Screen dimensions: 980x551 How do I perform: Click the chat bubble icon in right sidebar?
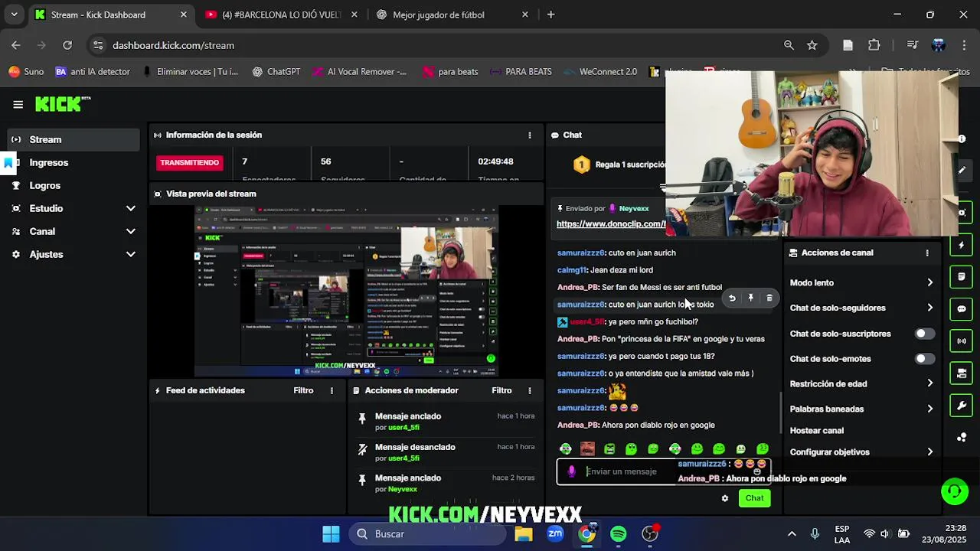point(962,309)
